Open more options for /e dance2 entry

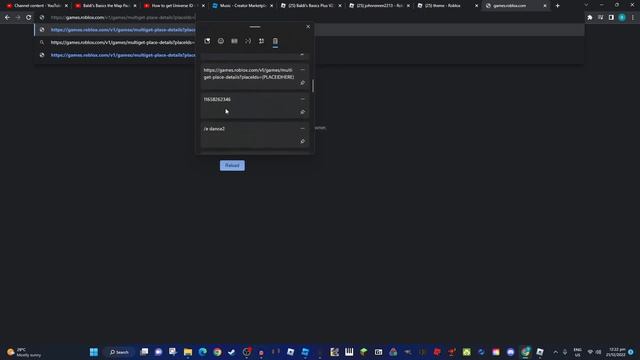pos(302,129)
